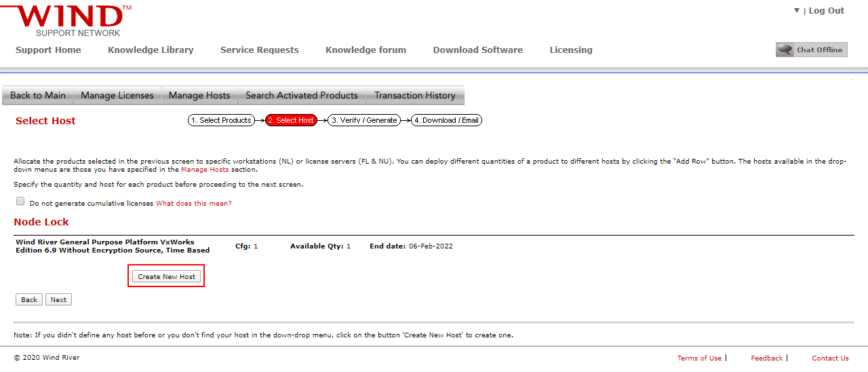
Task: Switch to the Manage Hosts tab
Action: coord(199,95)
